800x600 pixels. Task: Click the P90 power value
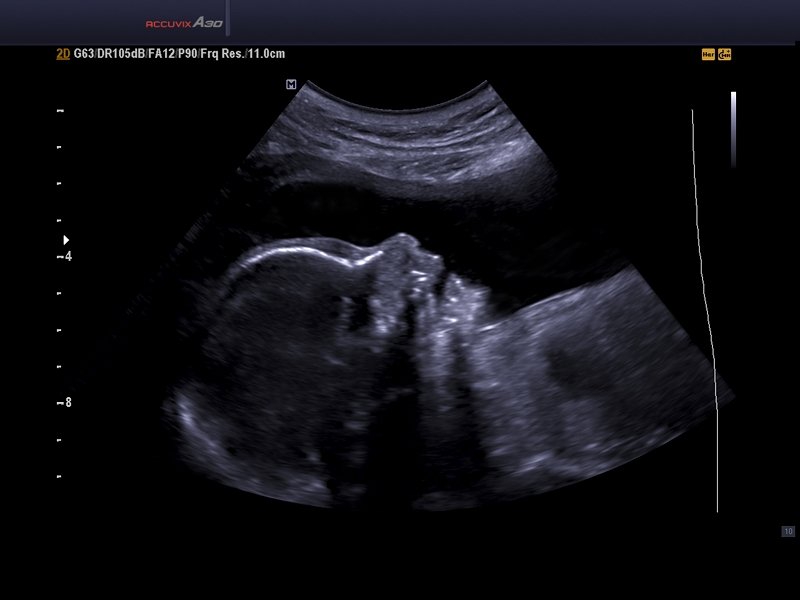(188, 54)
